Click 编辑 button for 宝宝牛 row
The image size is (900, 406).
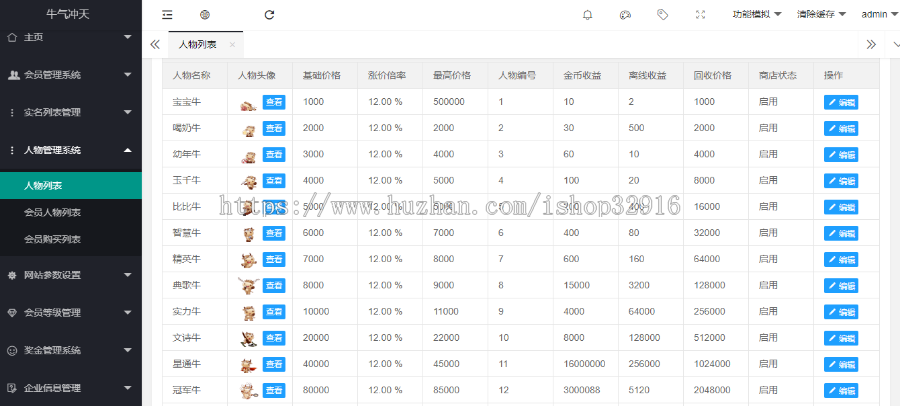(x=840, y=102)
